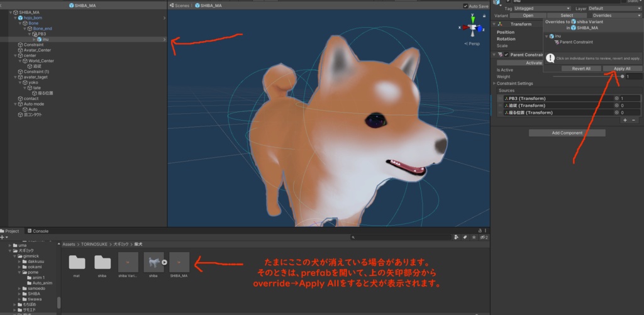644x315 pixels.
Task: Click the cube icon next to contact
Action: coord(20,99)
